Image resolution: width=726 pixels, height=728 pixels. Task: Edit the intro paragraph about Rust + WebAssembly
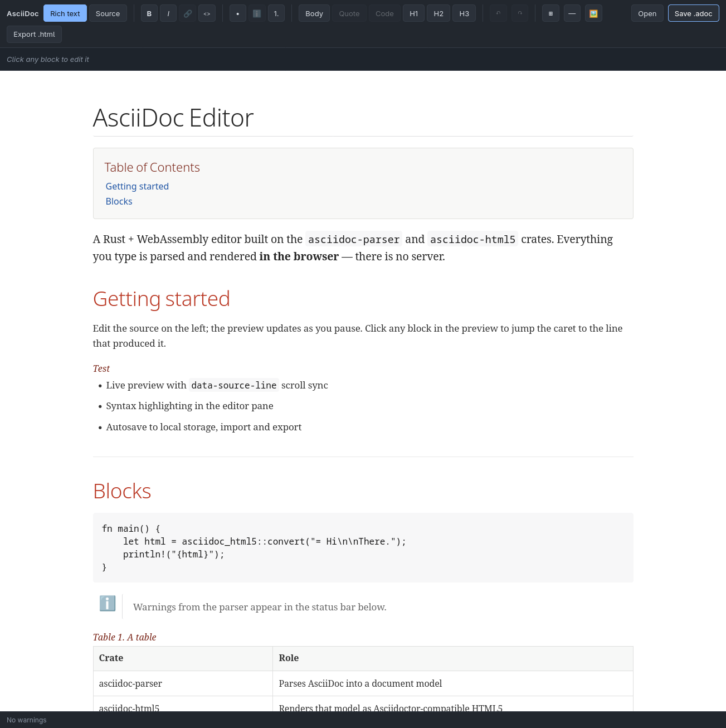[363, 247]
